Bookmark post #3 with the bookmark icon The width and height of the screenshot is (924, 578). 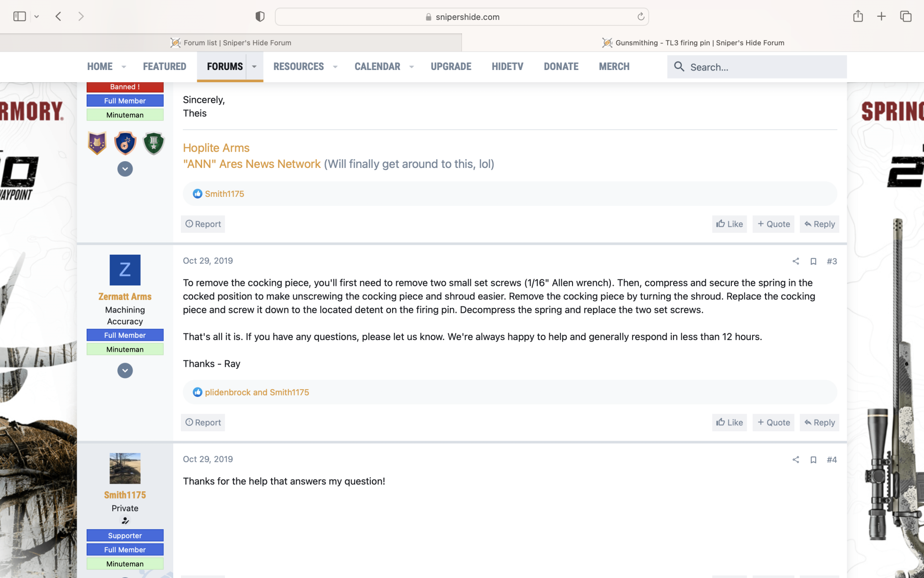click(x=813, y=261)
